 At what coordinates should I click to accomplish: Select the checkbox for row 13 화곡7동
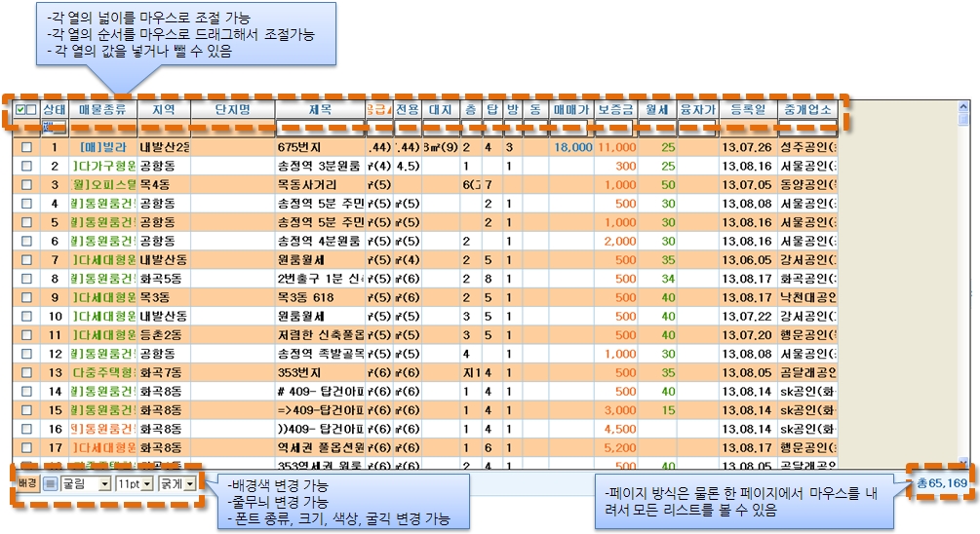(x=27, y=372)
